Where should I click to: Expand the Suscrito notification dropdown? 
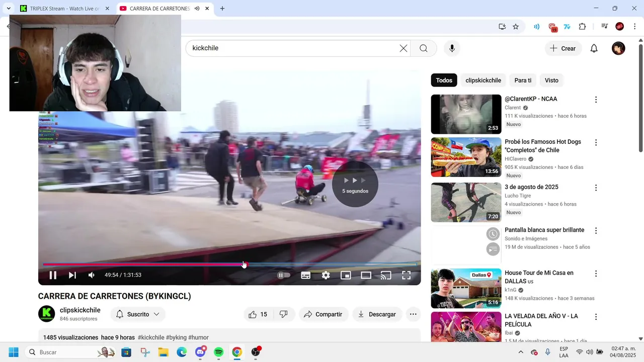tap(138, 314)
